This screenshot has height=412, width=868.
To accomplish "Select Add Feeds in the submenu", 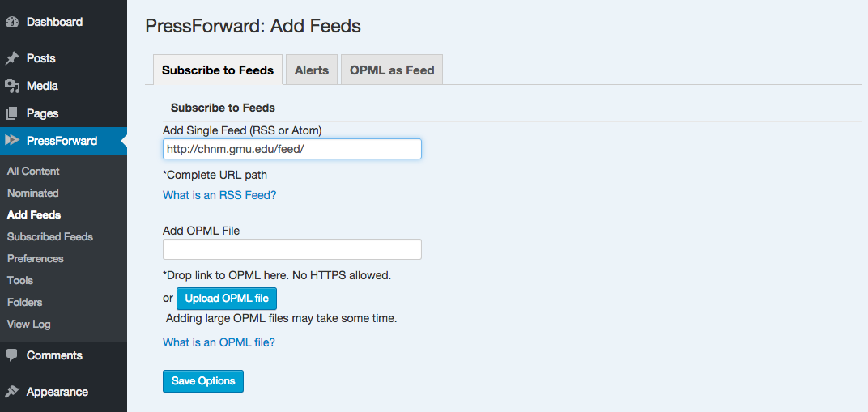I will 34,215.
